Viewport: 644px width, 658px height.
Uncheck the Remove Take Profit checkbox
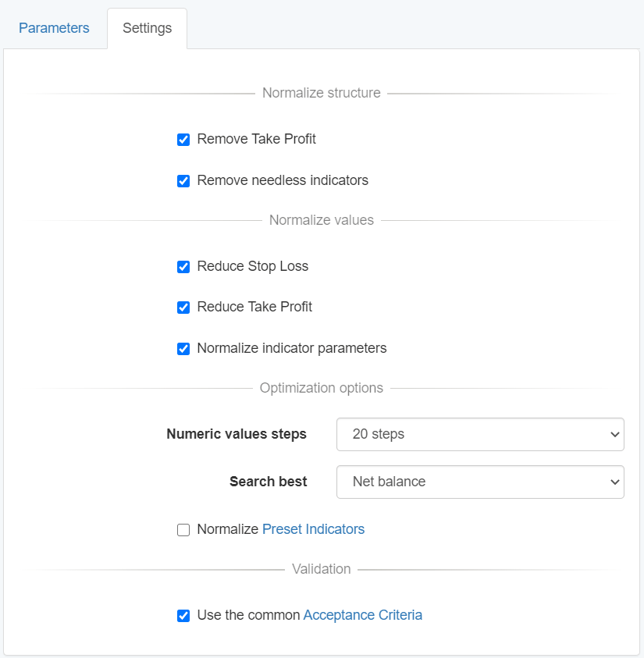click(183, 140)
